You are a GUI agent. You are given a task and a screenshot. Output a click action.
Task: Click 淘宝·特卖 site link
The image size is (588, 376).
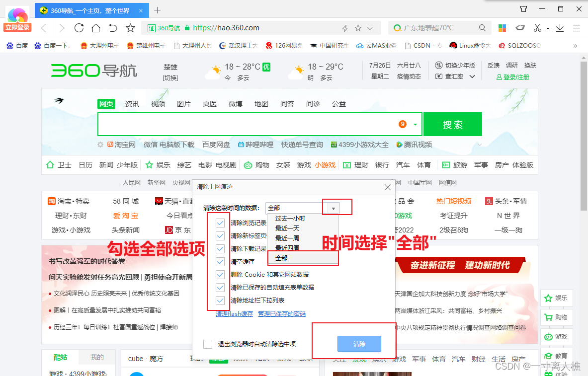[x=69, y=201]
